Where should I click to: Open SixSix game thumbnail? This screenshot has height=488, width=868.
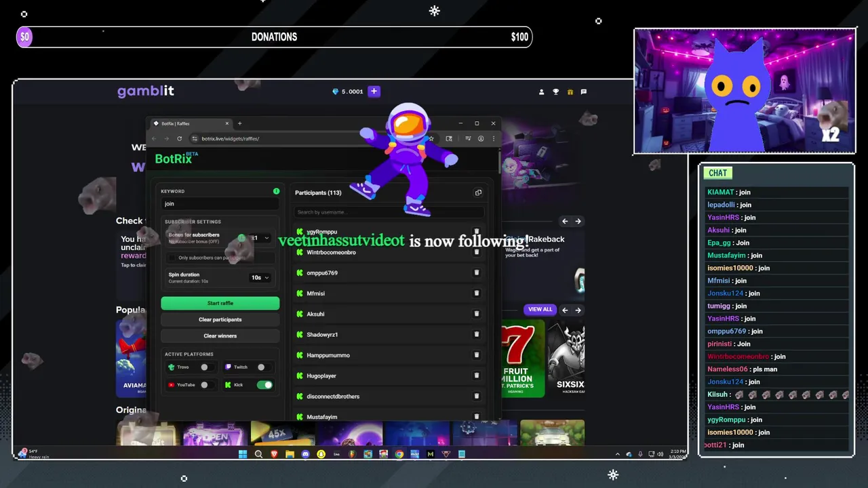pos(566,359)
